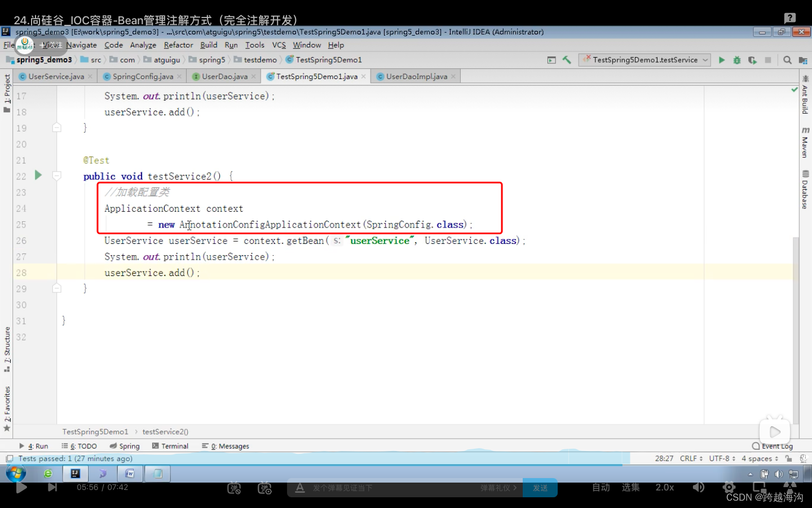Start debugging with the green bug icon
Viewport: 812px width, 508px height.
pos(736,60)
